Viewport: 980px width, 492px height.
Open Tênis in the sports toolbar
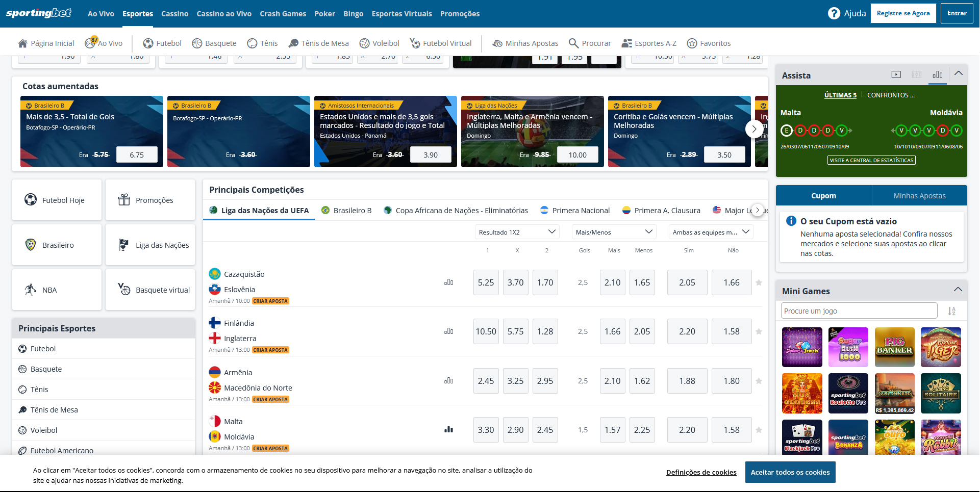262,43
